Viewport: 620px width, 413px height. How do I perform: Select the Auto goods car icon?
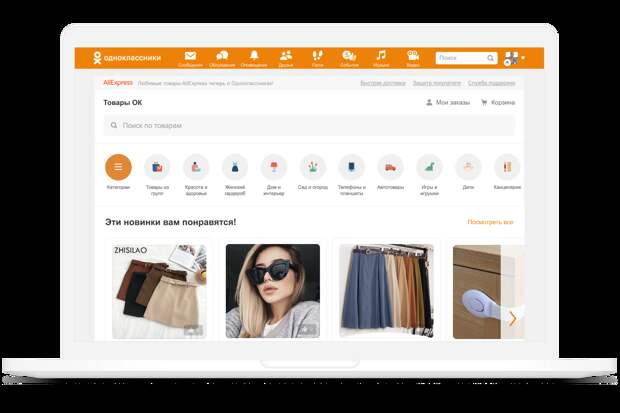(390, 167)
